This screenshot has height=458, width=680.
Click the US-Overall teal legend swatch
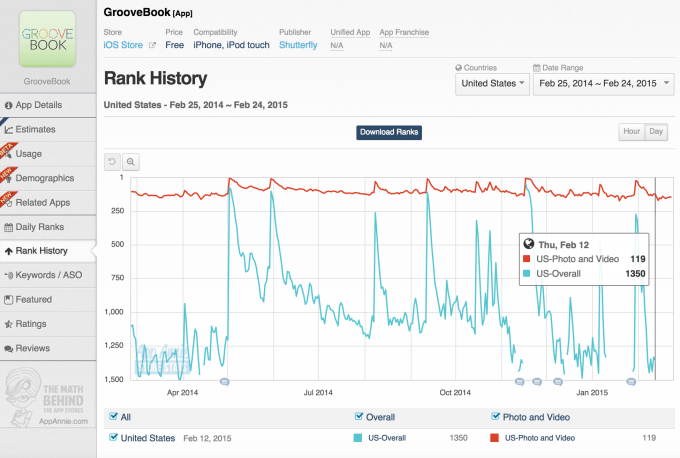pos(358,438)
